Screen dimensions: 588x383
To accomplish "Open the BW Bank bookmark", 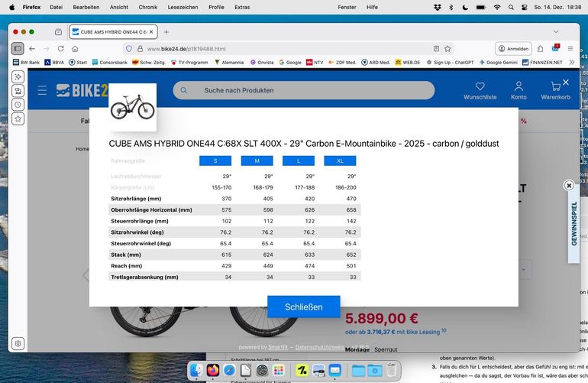I will point(26,63).
